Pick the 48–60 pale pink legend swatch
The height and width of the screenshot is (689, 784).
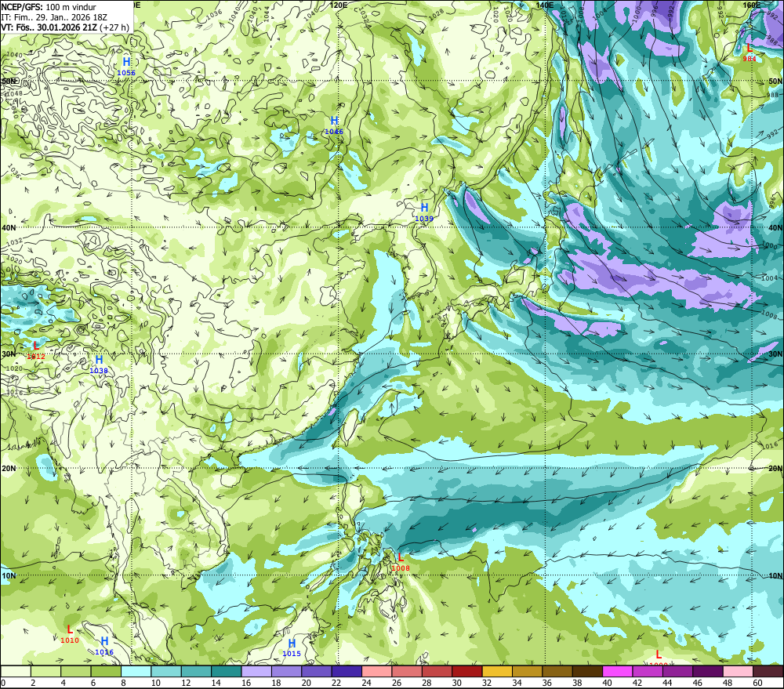coord(738,671)
